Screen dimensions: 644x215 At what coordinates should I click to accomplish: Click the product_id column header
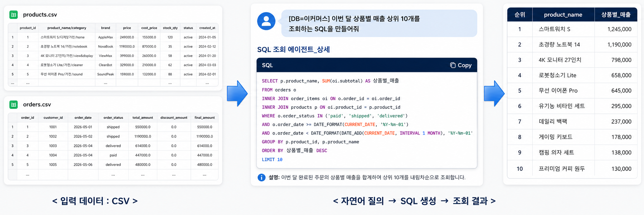[x=28, y=28]
